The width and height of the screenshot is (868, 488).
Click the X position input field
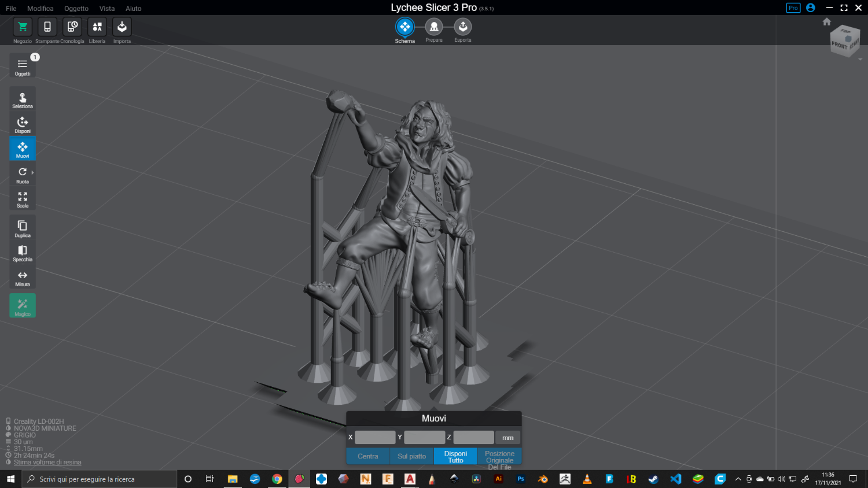pyautogui.click(x=375, y=438)
